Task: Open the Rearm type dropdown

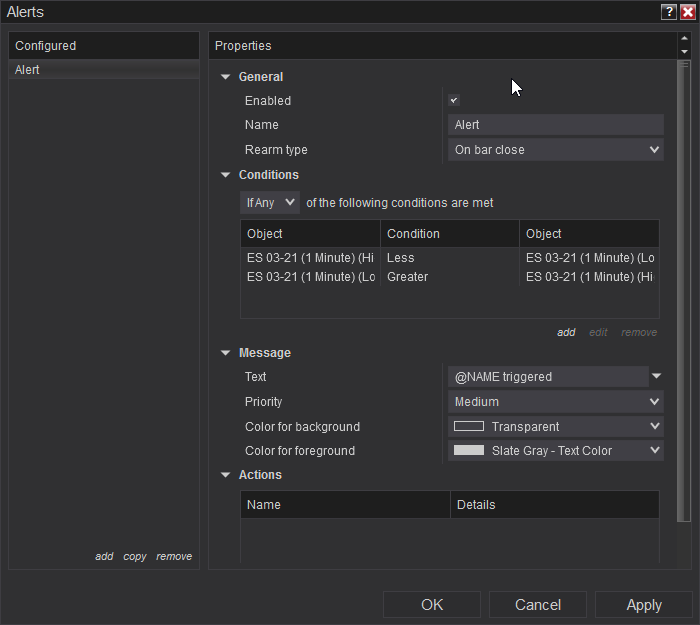Action: (555, 150)
